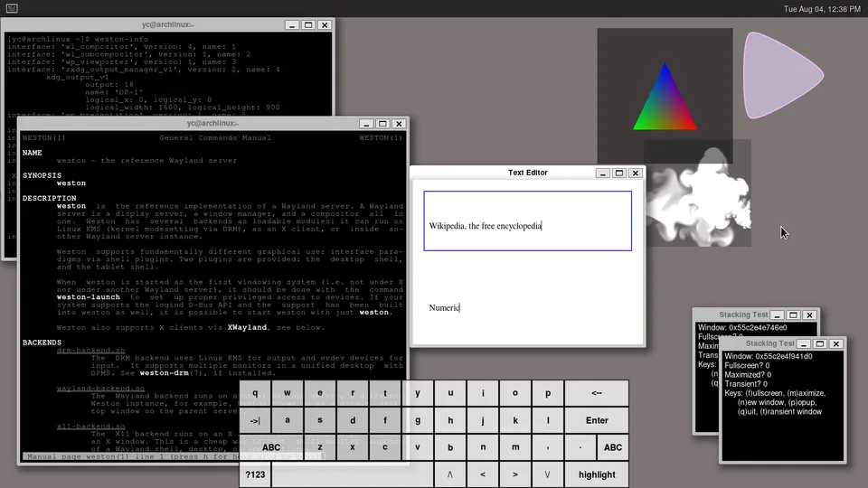Tap the period key on virtual keyboard
The image size is (868, 488).
tap(580, 447)
